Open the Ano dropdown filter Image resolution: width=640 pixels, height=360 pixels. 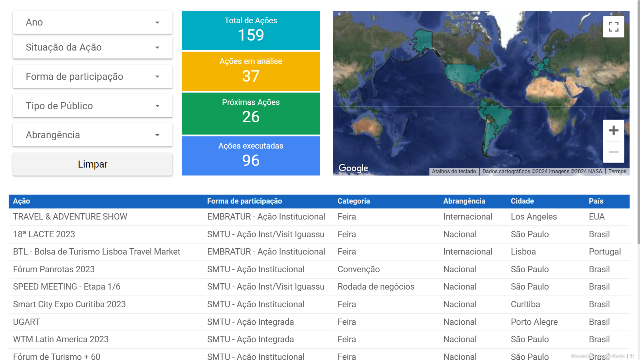(x=93, y=22)
